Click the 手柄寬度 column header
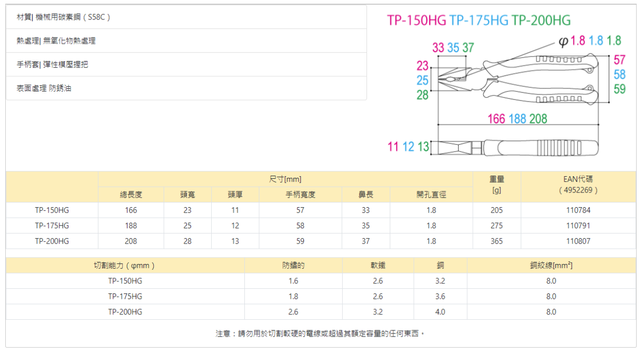644x355 pixels. (x=300, y=195)
